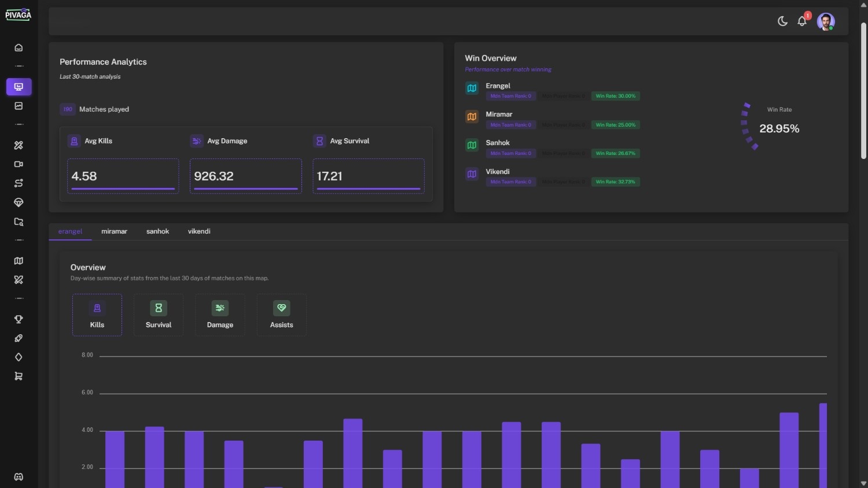Select the Damage chart metric

coord(220,315)
